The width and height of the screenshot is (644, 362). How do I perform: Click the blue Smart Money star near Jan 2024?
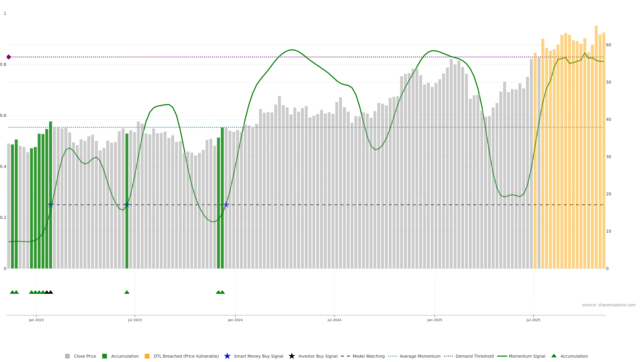click(226, 205)
